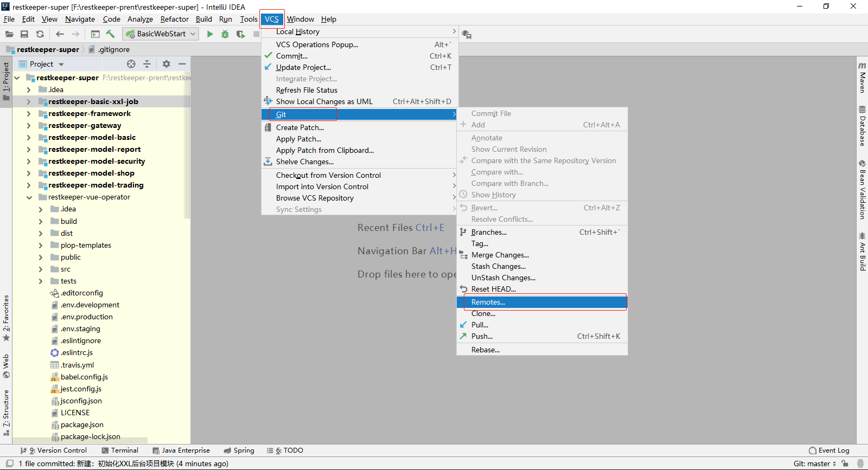Open the 9: Version Control tab
The image size is (868, 470).
point(54,450)
